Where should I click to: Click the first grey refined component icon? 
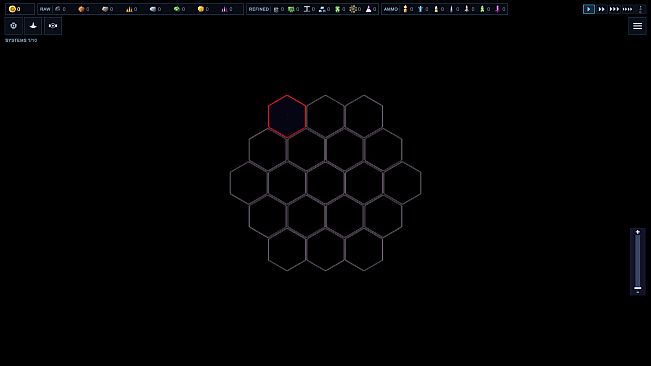(276, 9)
